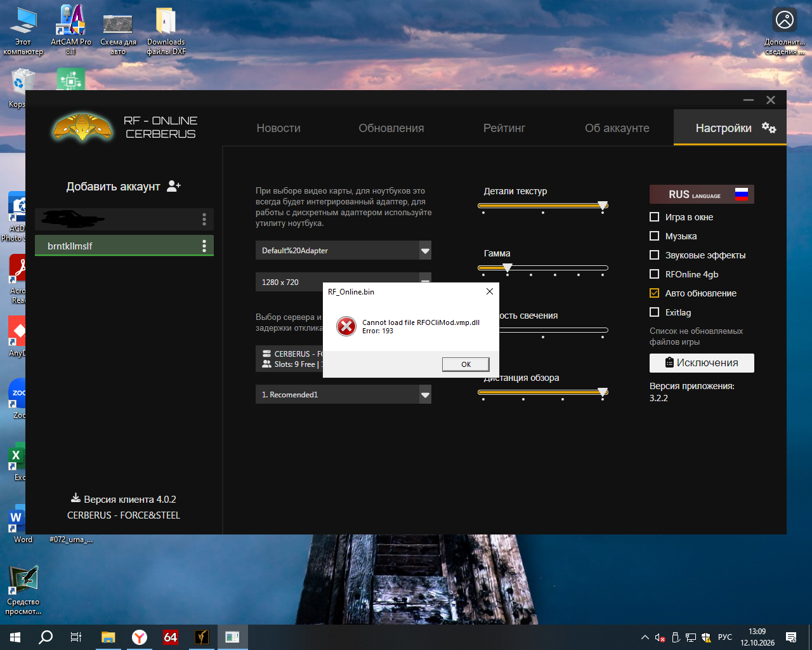The image size is (812, 650).
Task: Click the add account person-plus icon
Action: click(174, 186)
